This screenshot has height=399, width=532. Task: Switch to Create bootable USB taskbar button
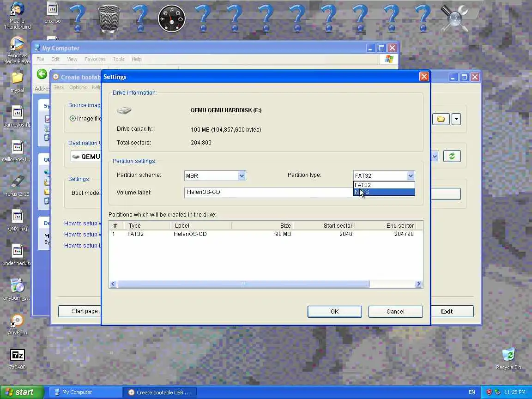point(159,392)
